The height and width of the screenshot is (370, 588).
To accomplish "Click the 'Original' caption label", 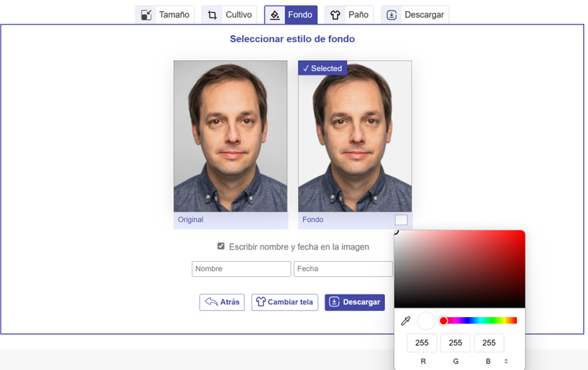I will (191, 219).
